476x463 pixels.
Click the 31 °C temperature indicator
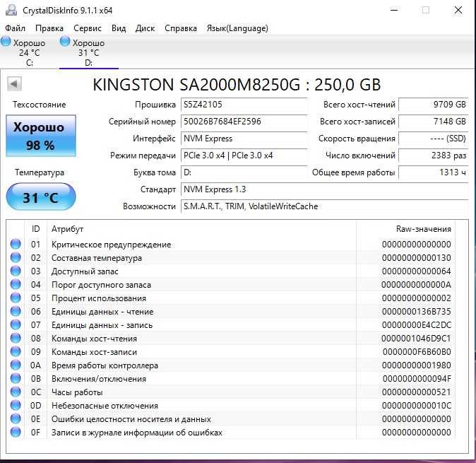point(40,197)
